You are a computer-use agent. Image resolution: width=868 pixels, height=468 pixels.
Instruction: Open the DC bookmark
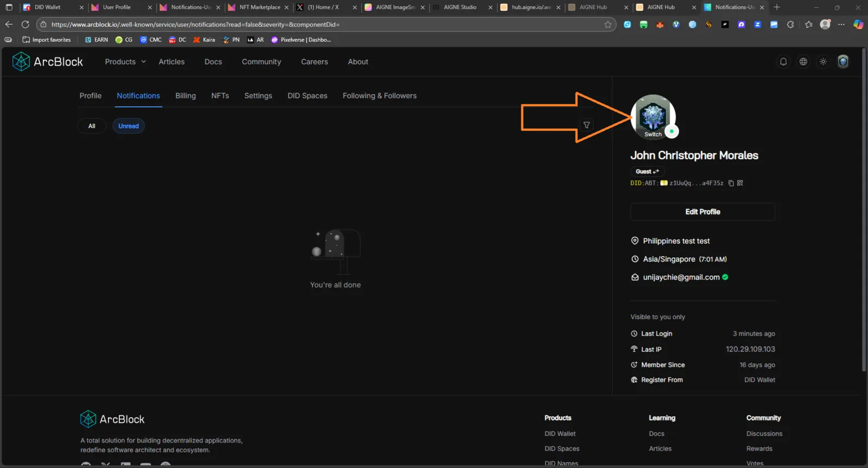177,40
